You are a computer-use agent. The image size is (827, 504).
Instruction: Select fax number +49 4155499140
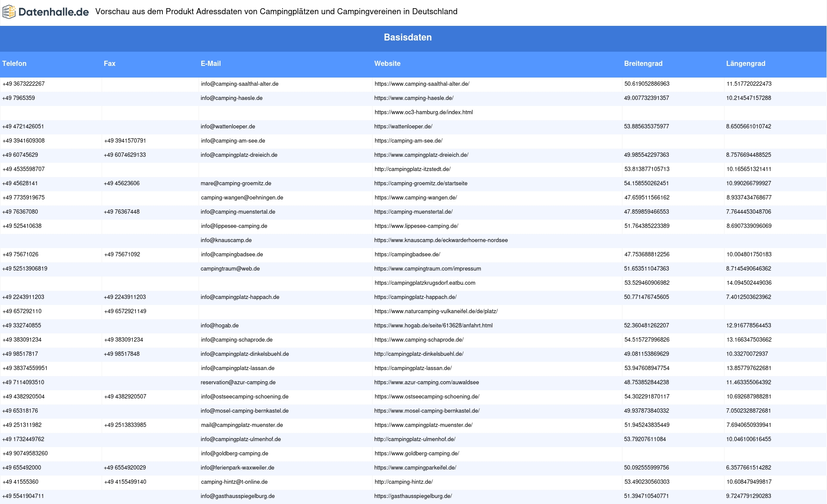click(x=125, y=482)
